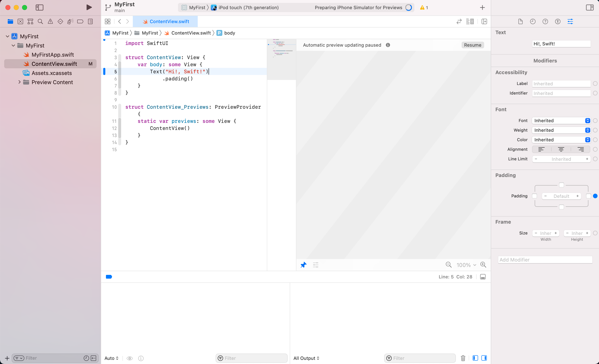
Task: Clear console with the trash icon
Action: coord(463,358)
